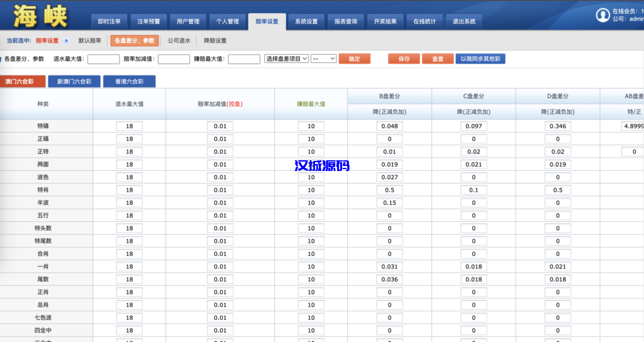Open 个人管理 menu
Screen dimensions: 644x342
(227, 22)
